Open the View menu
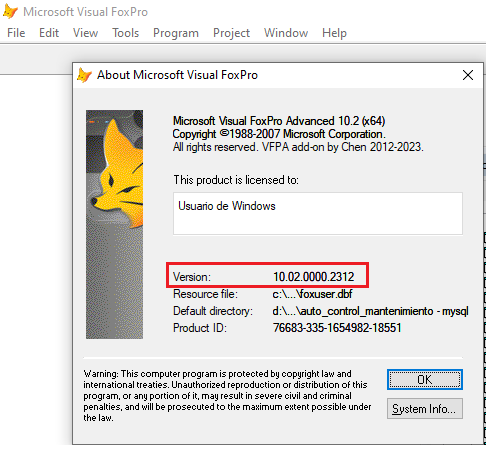The height and width of the screenshot is (450, 486). coord(85,33)
